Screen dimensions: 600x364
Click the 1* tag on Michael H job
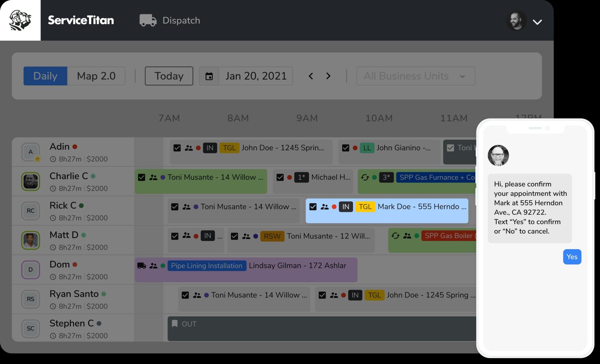click(x=301, y=177)
